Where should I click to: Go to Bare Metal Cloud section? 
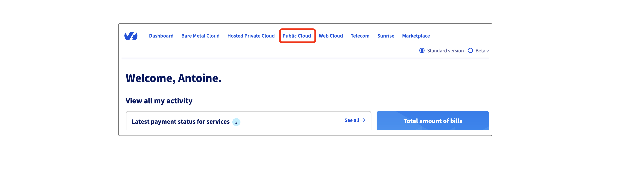(x=200, y=36)
